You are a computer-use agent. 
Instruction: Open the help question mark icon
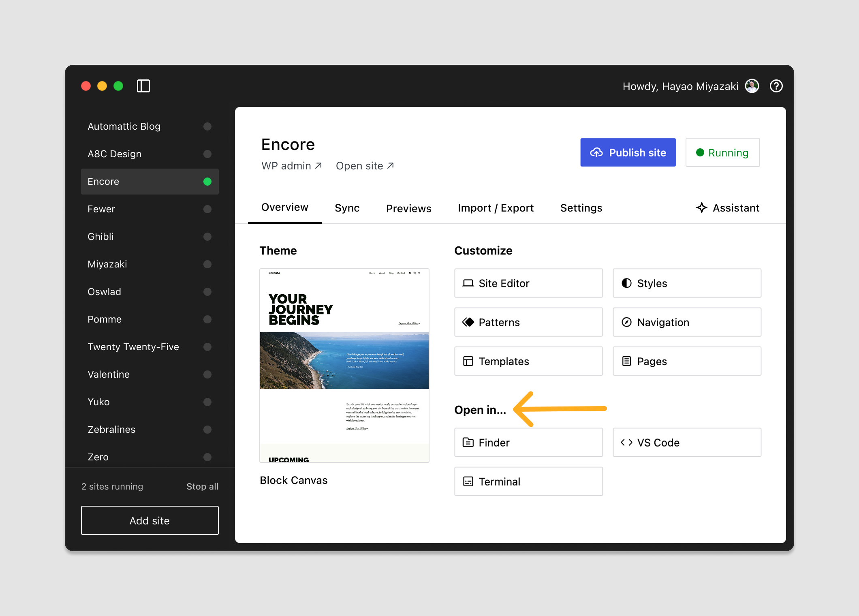[x=776, y=86]
